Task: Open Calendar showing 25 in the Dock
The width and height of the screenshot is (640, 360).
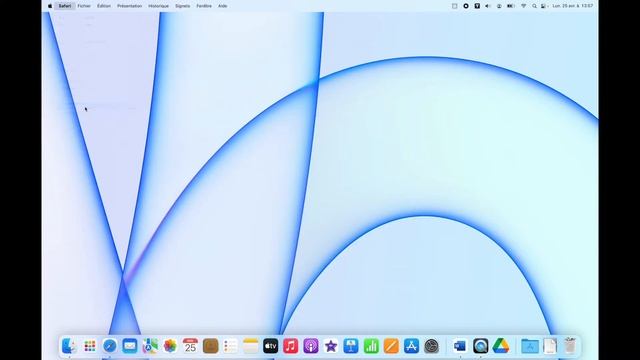Action: [190, 346]
